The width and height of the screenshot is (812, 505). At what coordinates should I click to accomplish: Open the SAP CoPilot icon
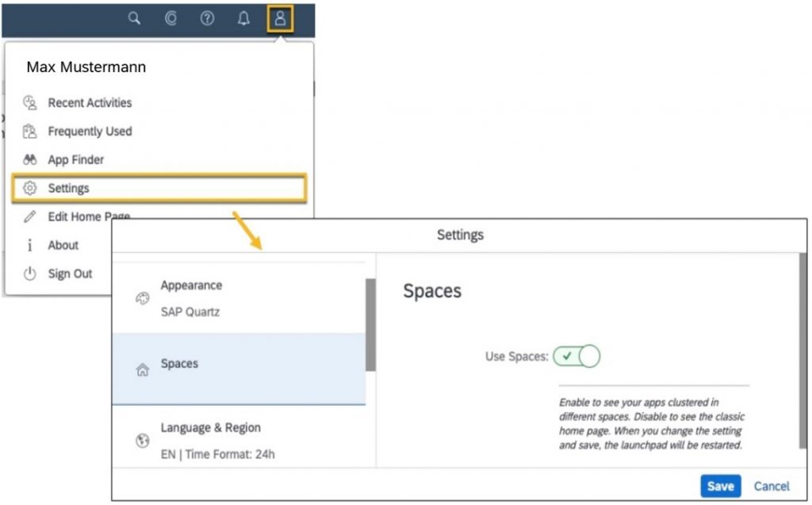(170, 18)
